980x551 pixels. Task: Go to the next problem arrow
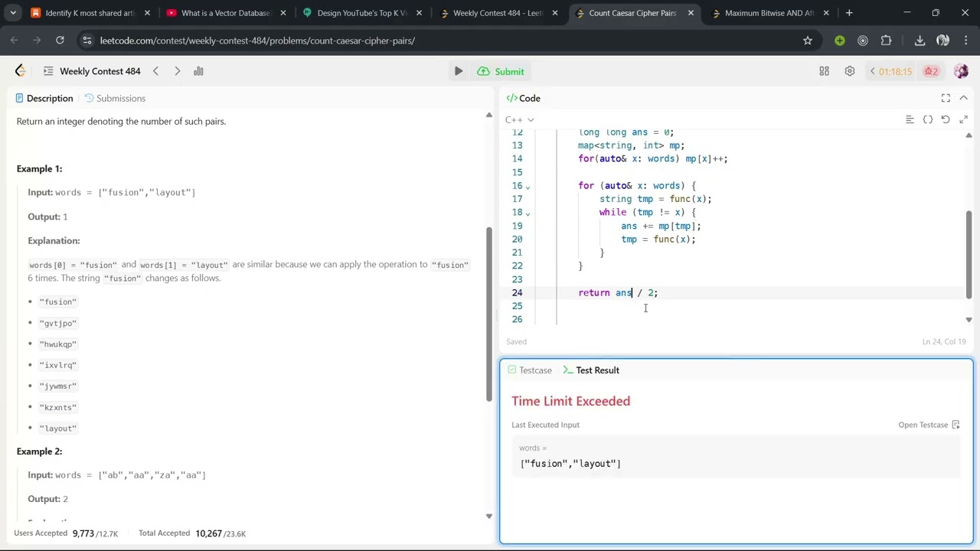[x=177, y=71]
